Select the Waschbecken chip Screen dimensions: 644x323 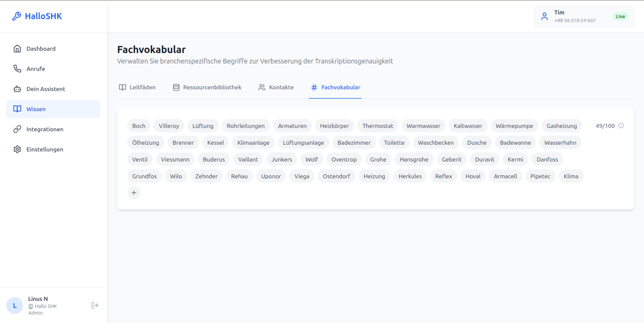click(x=436, y=143)
